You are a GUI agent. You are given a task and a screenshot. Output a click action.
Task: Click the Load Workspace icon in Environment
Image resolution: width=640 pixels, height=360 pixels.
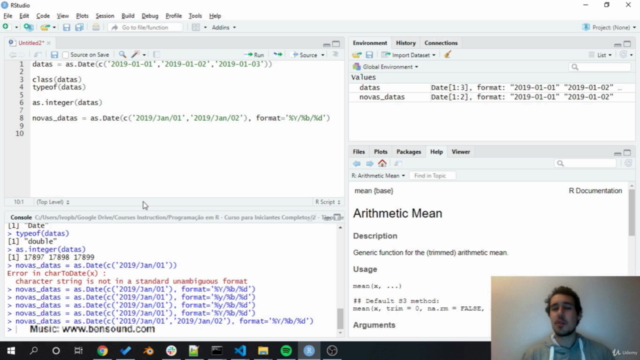point(357,55)
